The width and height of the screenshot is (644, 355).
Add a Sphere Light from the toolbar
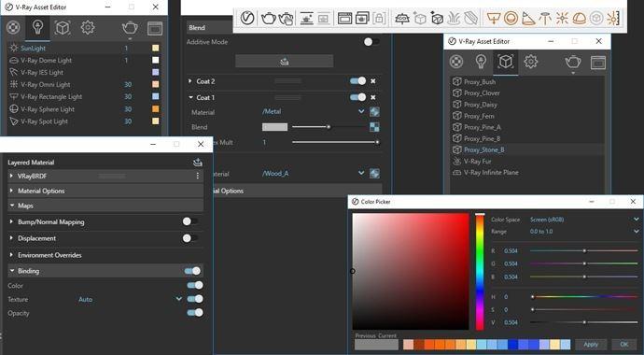(x=511, y=18)
